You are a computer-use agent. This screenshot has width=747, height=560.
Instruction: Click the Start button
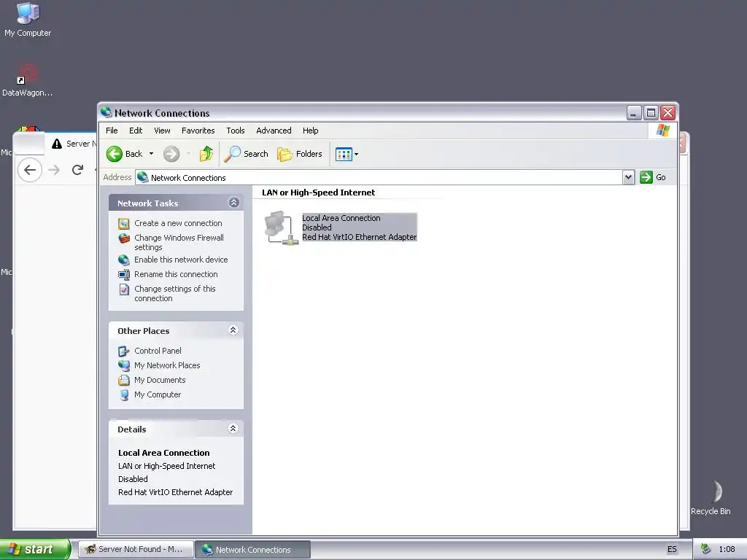(35, 549)
